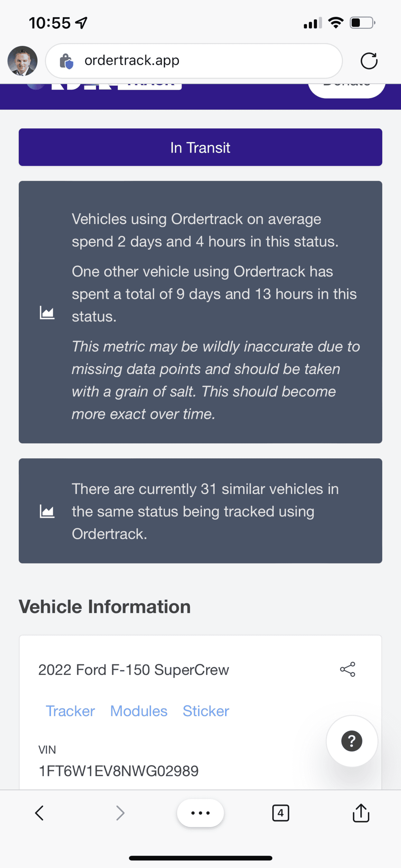Viewport: 401px width, 868px height.
Task: Share the 2022 Ford F-150 vehicle
Action: click(x=348, y=669)
